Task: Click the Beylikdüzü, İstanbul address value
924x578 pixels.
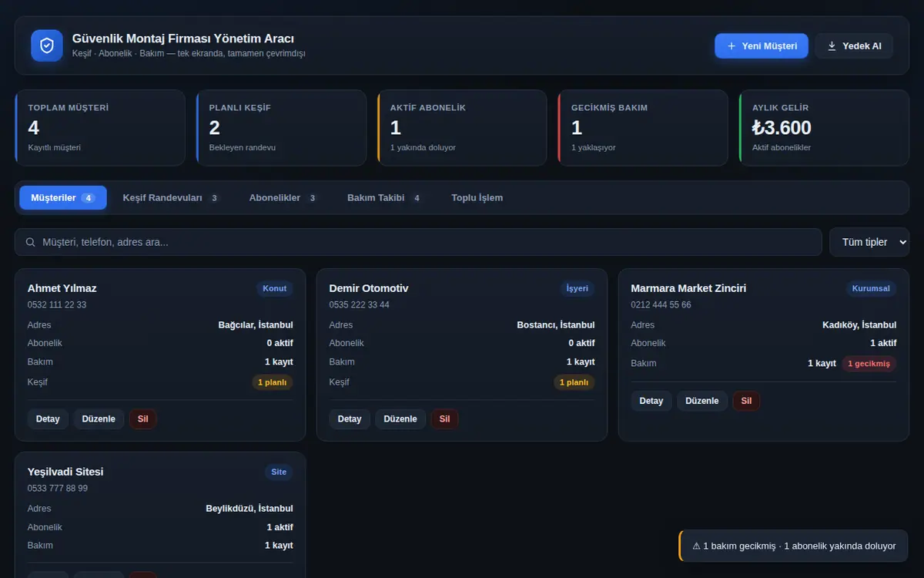Action: pos(249,509)
